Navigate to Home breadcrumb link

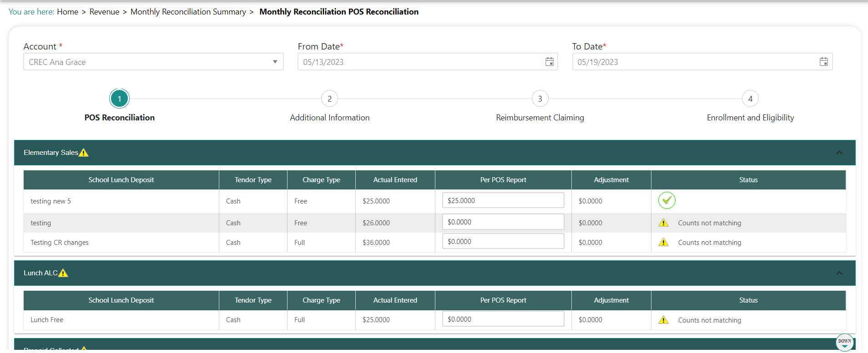pyautogui.click(x=67, y=12)
